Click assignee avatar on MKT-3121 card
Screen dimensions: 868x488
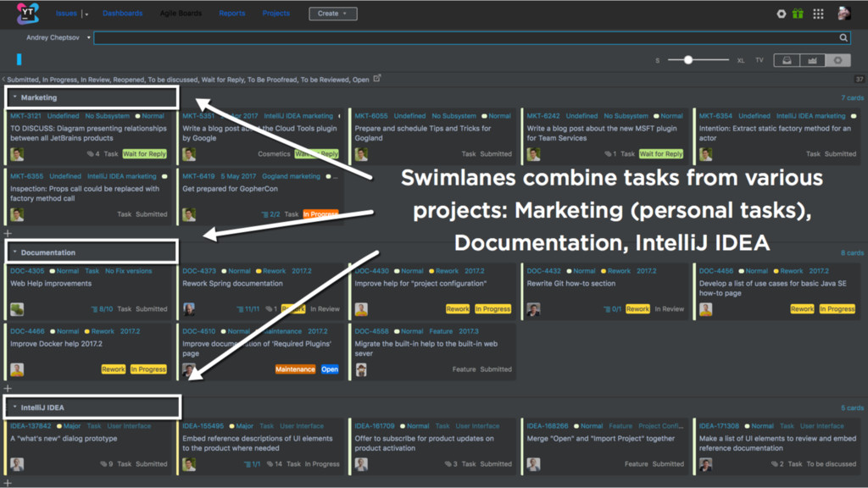pos(17,154)
